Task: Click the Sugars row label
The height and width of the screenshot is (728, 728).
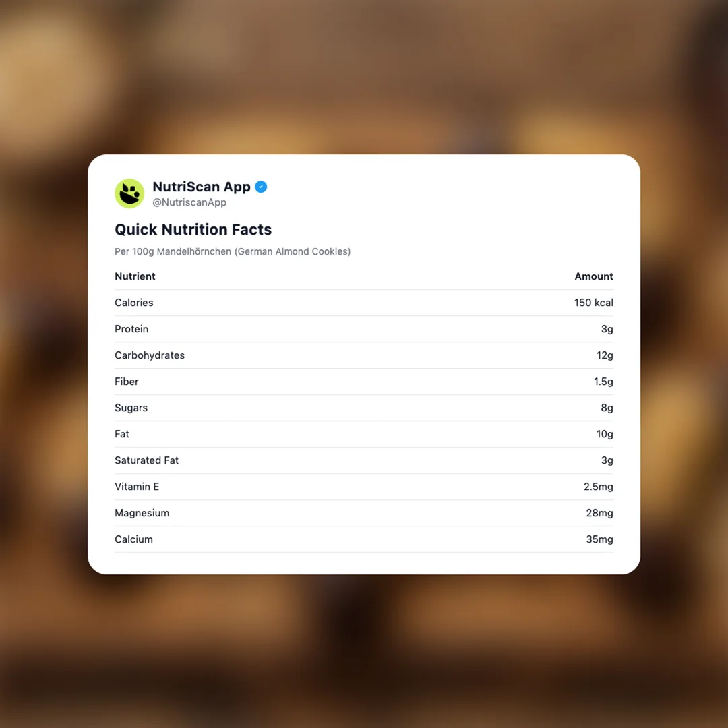Action: click(x=131, y=408)
